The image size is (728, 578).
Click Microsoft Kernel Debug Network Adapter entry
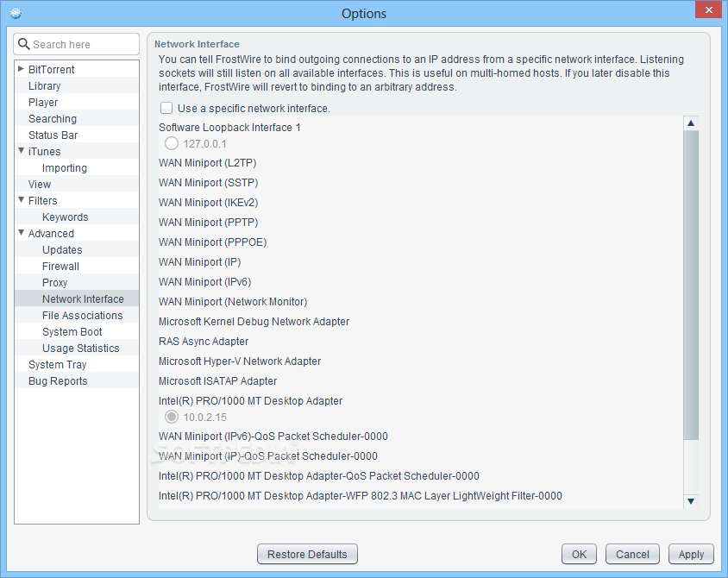[254, 322]
